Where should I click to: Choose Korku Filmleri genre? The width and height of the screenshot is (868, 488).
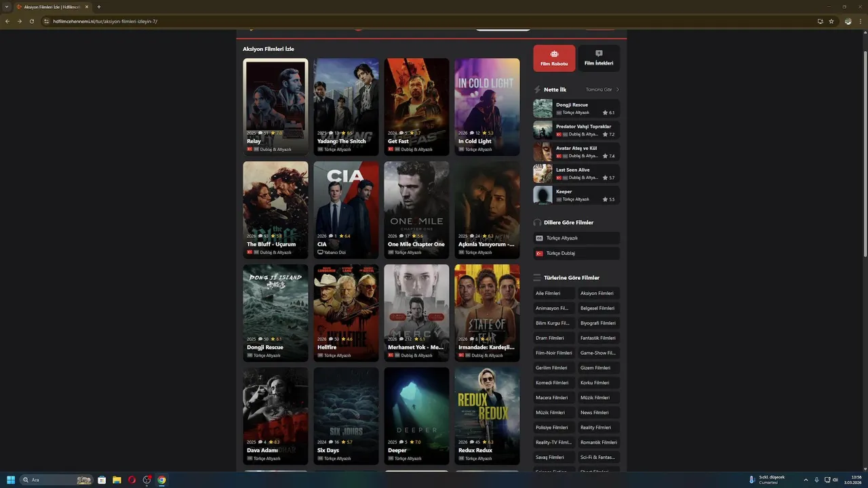(599, 383)
